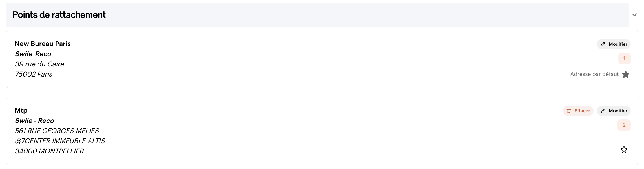The width and height of the screenshot is (644, 169).
Task: Click pencil icon on New Bureau Paris card
Action: click(603, 44)
